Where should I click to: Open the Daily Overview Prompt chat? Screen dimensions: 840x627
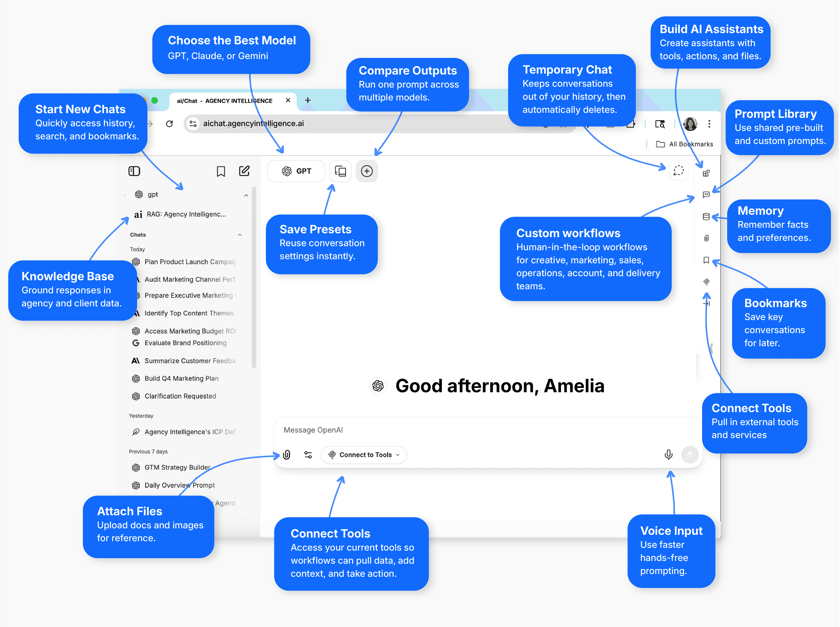pos(173,485)
